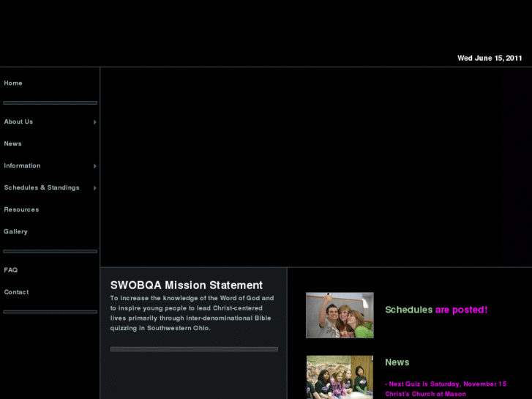Click the News heading in content
532x399 pixels.
click(x=397, y=362)
